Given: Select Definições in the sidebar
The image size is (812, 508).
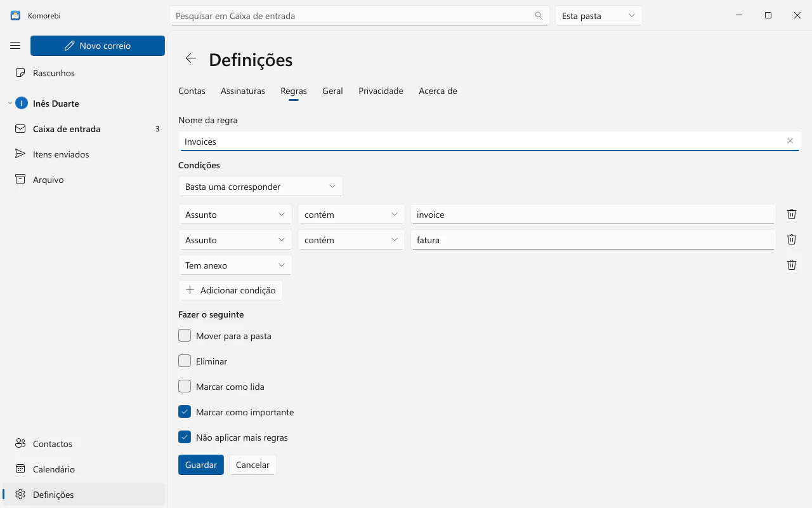Looking at the screenshot, I should (84, 495).
